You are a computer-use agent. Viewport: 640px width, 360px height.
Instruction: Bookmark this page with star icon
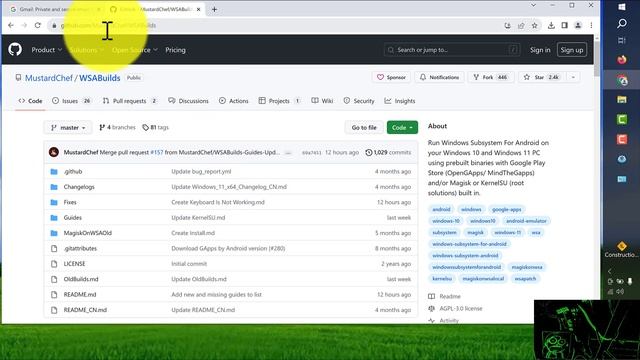pyautogui.click(x=534, y=25)
